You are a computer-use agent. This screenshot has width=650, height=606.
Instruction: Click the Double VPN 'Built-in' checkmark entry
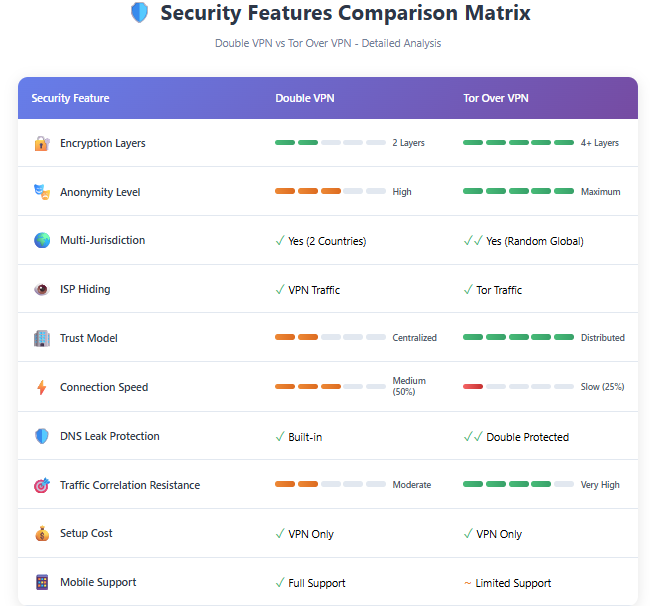[x=299, y=437]
